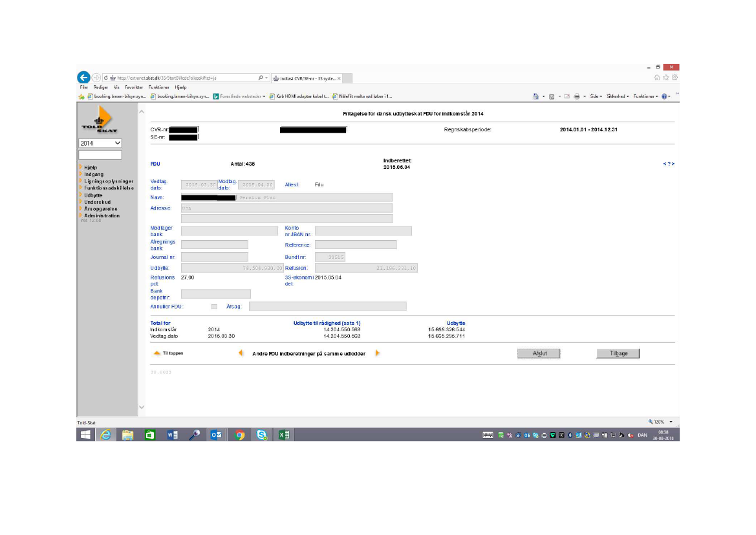Open Årsopgørelse in the left sidebar
The image size is (756, 535).
point(101,209)
